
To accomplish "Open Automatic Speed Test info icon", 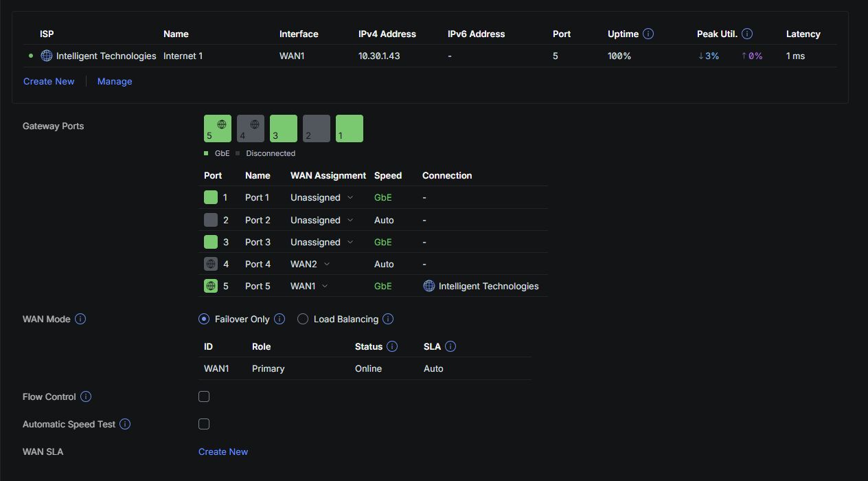I will (x=125, y=424).
